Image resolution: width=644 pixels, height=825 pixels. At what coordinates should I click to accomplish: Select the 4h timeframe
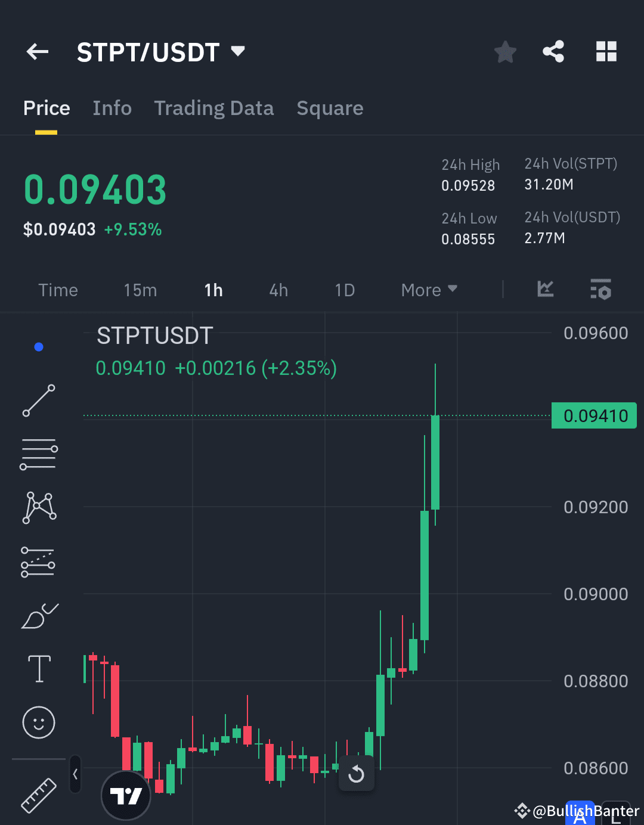point(278,290)
